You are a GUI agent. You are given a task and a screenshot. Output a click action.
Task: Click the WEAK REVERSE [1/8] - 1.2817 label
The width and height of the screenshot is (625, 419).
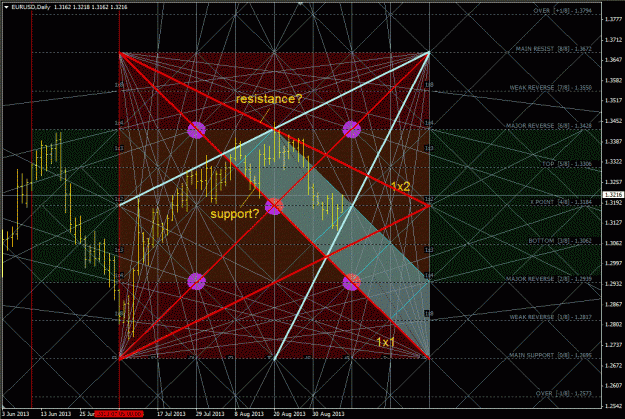point(550,317)
